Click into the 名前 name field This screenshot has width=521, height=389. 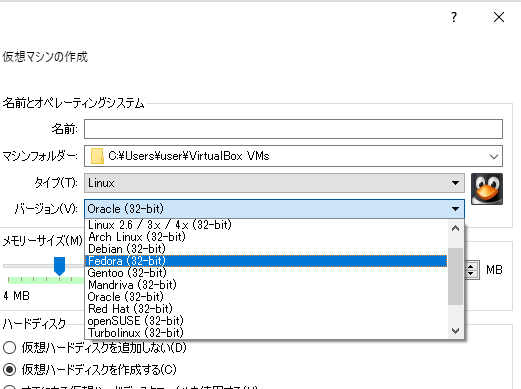tap(293, 129)
